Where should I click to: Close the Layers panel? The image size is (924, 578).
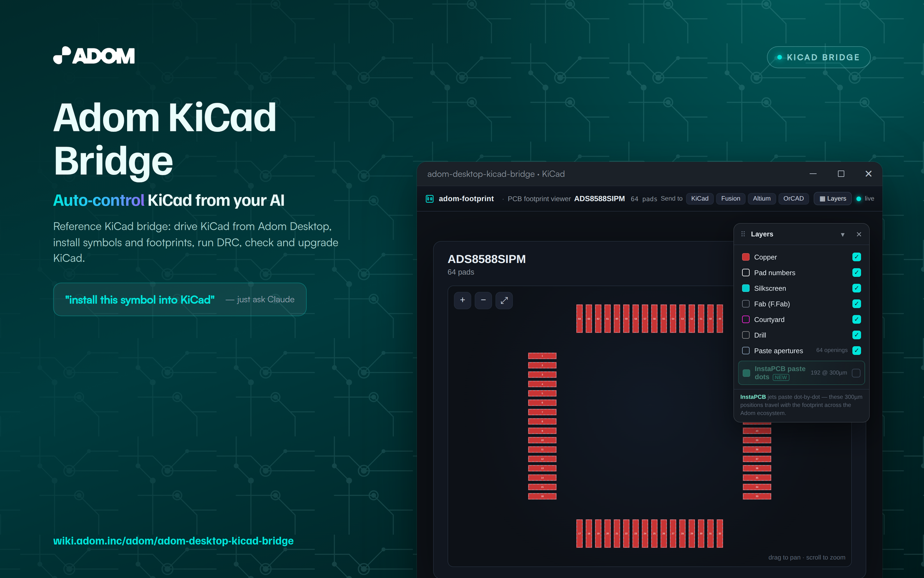coord(859,234)
